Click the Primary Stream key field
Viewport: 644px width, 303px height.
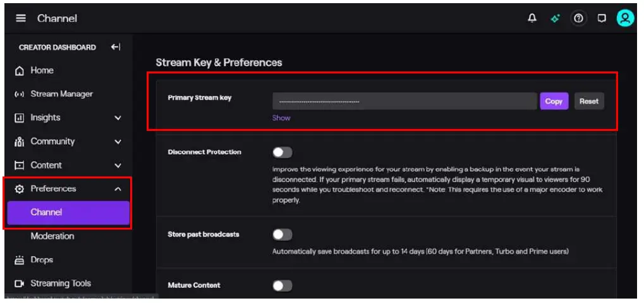tap(404, 101)
